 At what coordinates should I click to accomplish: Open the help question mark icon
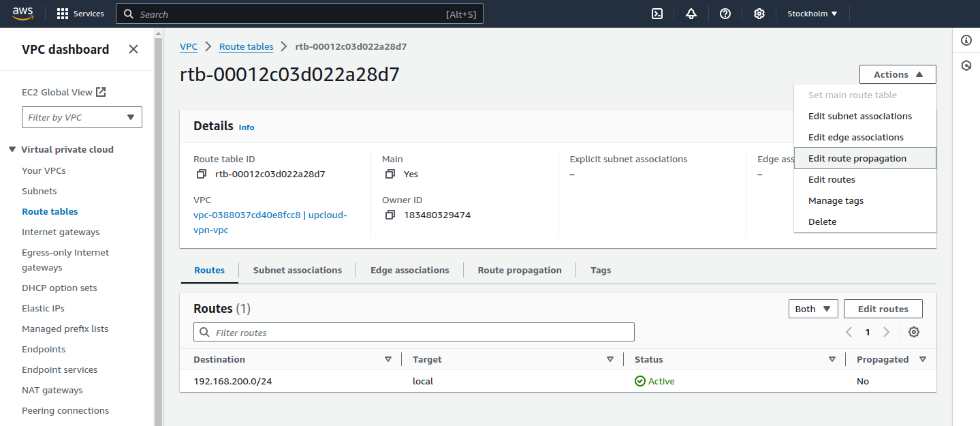(x=725, y=14)
